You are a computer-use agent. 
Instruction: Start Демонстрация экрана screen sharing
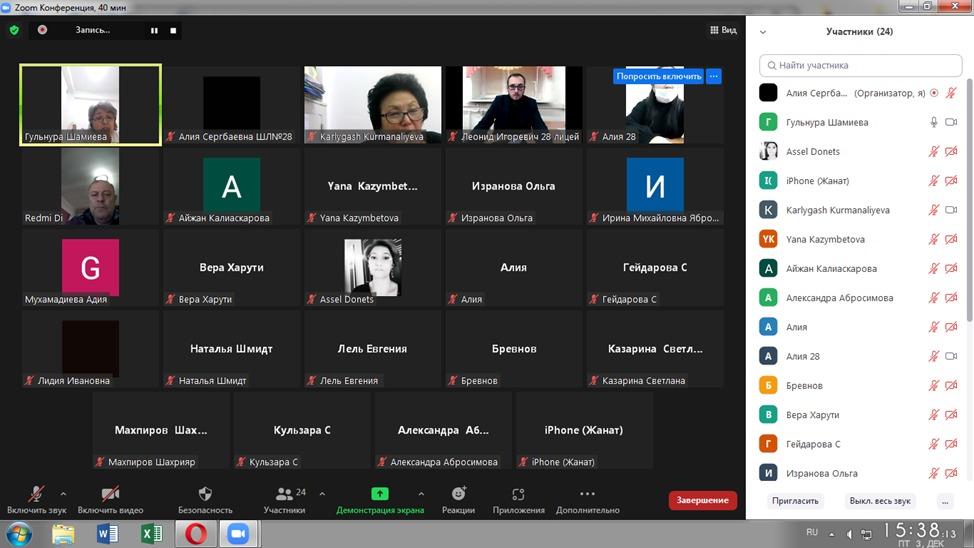[380, 494]
